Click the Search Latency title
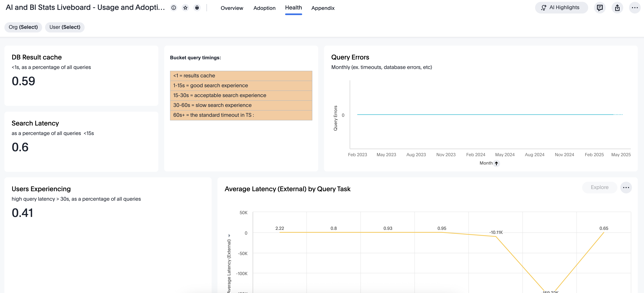This screenshot has height=293, width=644. tap(35, 123)
